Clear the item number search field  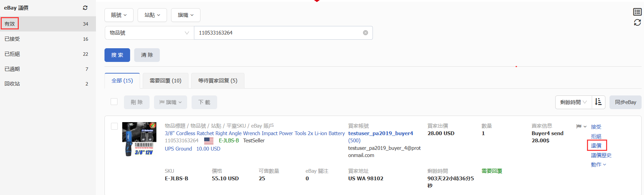(x=365, y=33)
